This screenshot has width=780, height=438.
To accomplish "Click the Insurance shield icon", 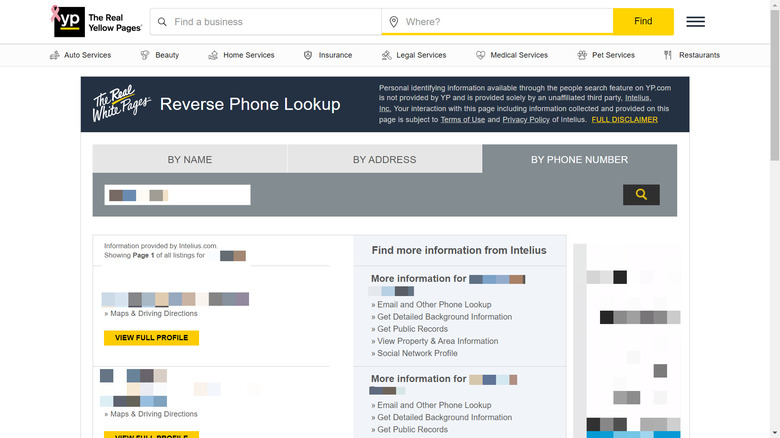I will pyautogui.click(x=308, y=55).
